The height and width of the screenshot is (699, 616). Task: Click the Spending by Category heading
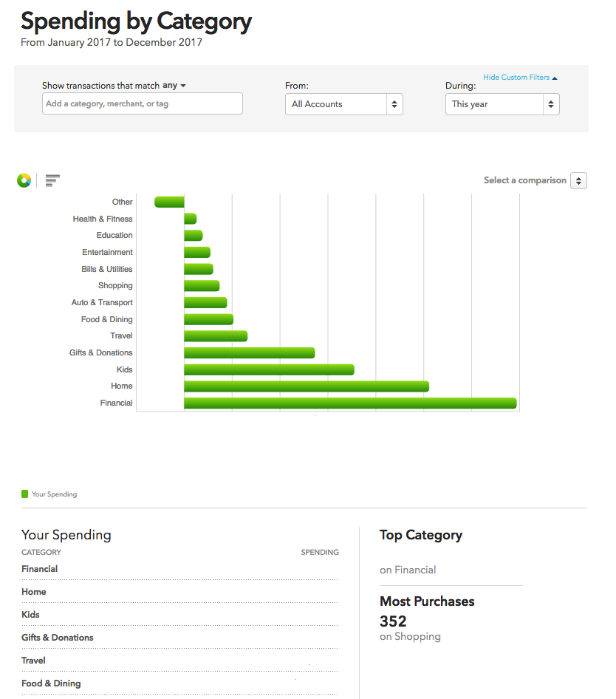(136, 21)
